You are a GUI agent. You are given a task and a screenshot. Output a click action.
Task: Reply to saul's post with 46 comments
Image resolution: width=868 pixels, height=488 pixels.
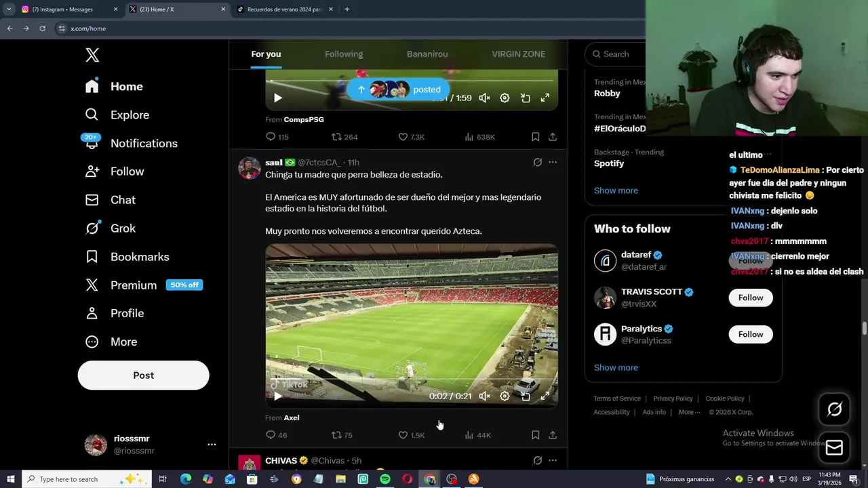coord(276,435)
